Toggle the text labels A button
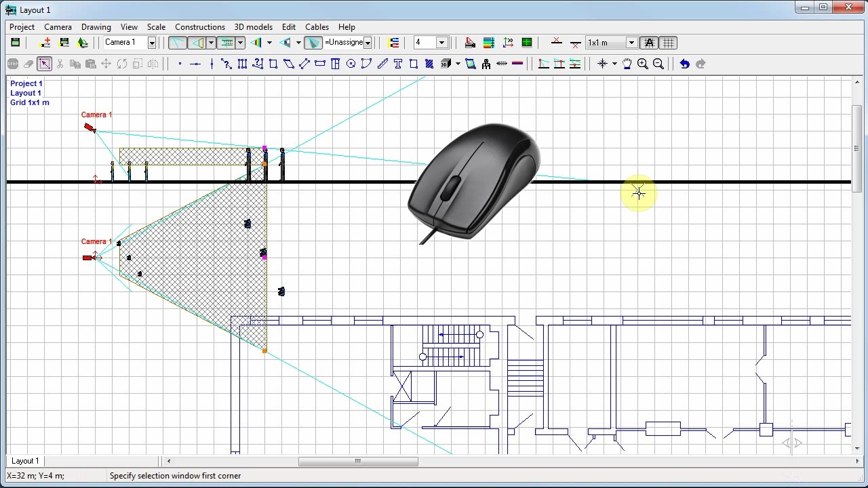 (x=649, y=42)
